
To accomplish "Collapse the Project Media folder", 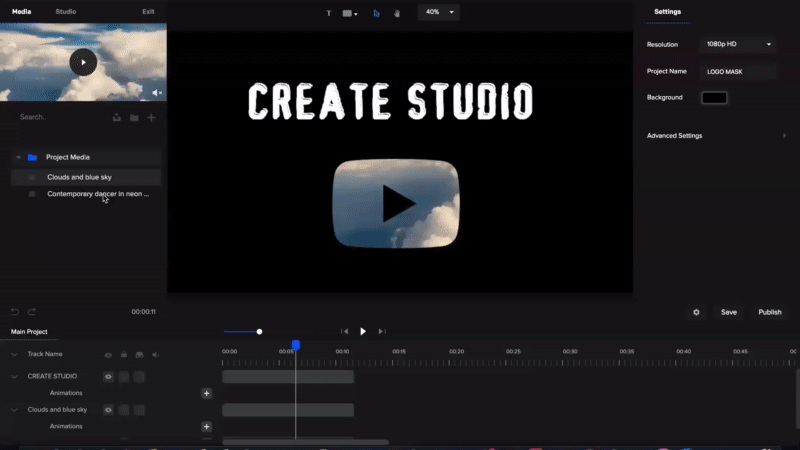I will [18, 157].
